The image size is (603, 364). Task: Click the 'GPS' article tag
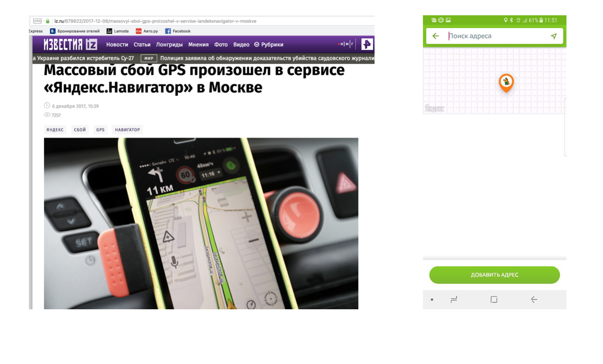[x=100, y=130]
